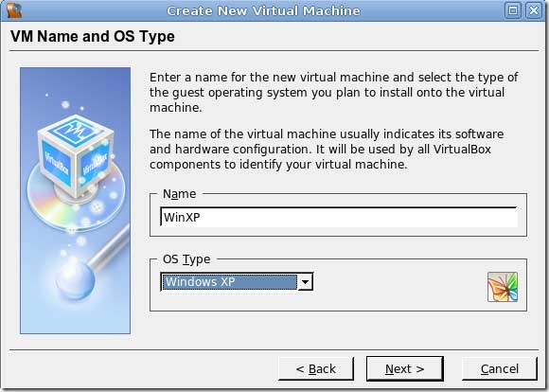Click the VirtualBox app icon in title bar
The width and height of the screenshot is (549, 392).
coord(13,10)
